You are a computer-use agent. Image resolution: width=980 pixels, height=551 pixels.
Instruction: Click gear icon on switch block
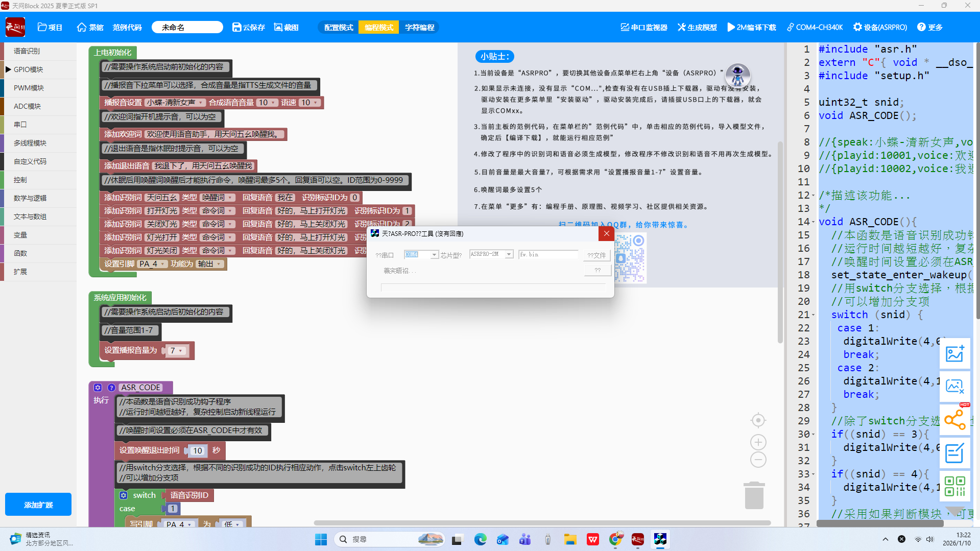124,495
